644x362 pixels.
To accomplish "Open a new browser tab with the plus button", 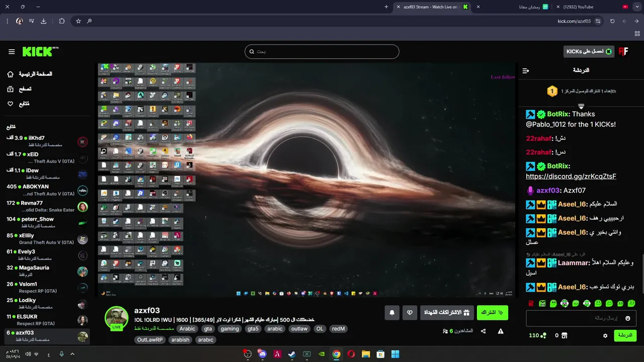I will (x=386, y=7).
